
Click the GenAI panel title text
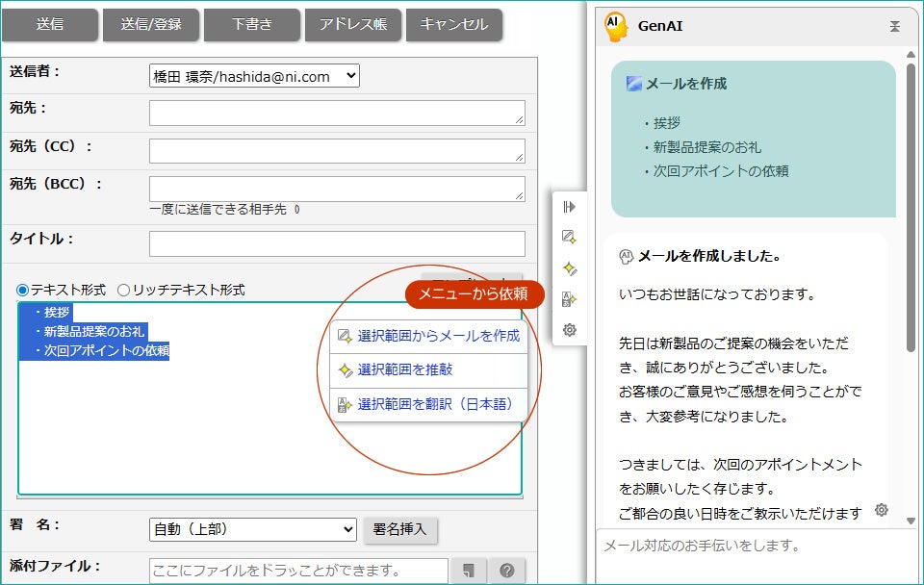point(660,27)
